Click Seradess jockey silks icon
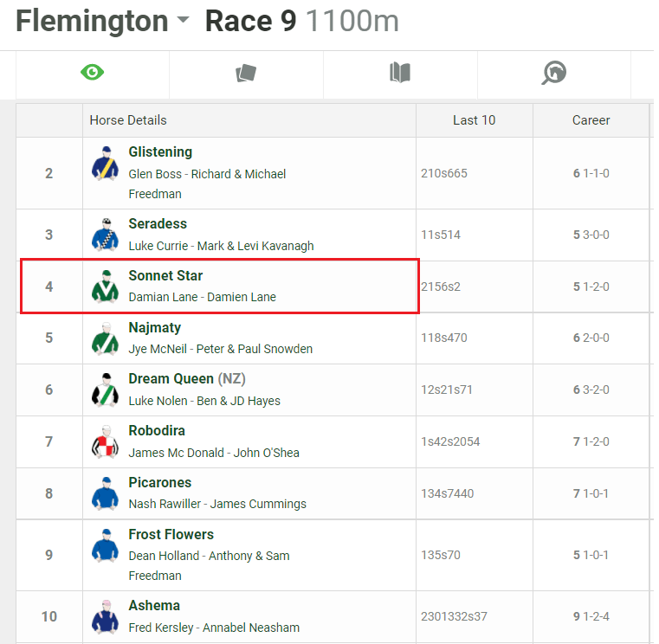This screenshot has width=659, height=644. point(105,234)
